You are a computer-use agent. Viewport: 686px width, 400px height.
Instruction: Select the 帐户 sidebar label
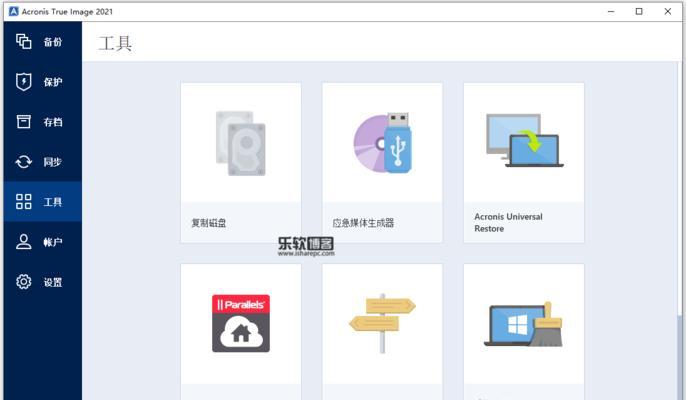(x=52, y=242)
